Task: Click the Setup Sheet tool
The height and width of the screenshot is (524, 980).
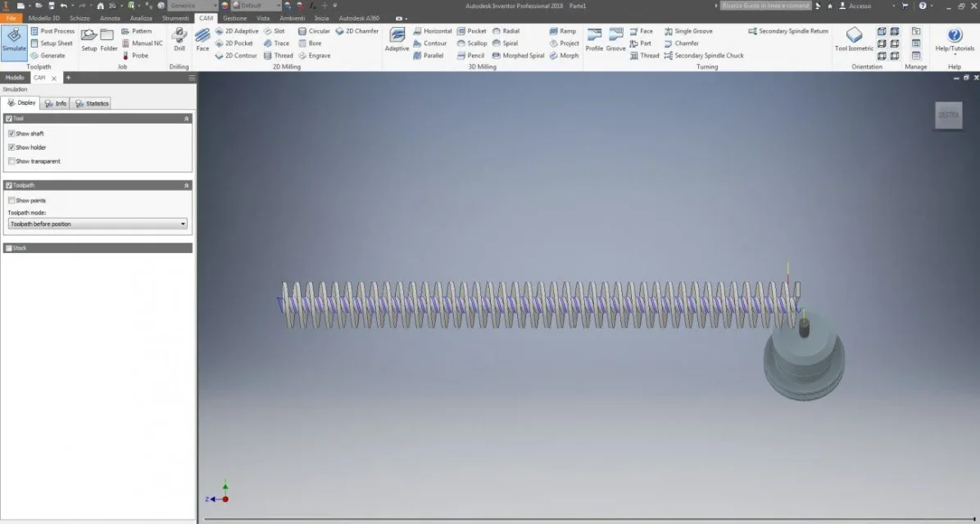Action: point(52,43)
